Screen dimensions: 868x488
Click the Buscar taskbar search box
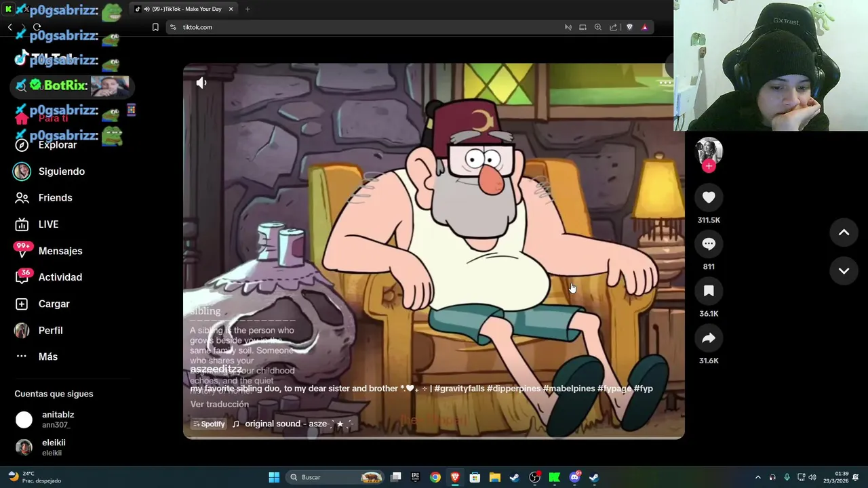click(336, 477)
